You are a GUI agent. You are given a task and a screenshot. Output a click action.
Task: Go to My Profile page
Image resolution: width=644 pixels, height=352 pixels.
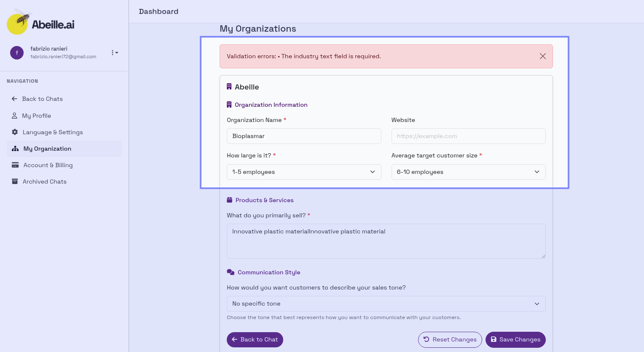(x=36, y=116)
